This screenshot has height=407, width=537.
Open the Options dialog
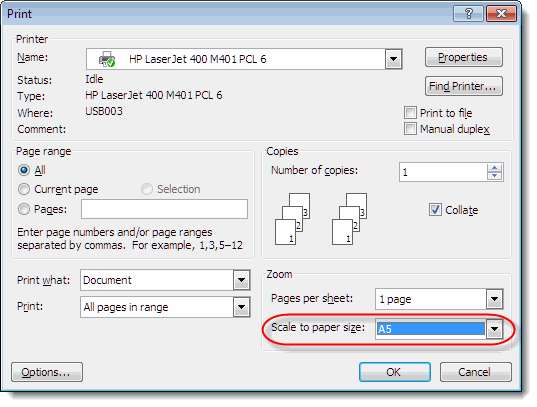coord(47,372)
